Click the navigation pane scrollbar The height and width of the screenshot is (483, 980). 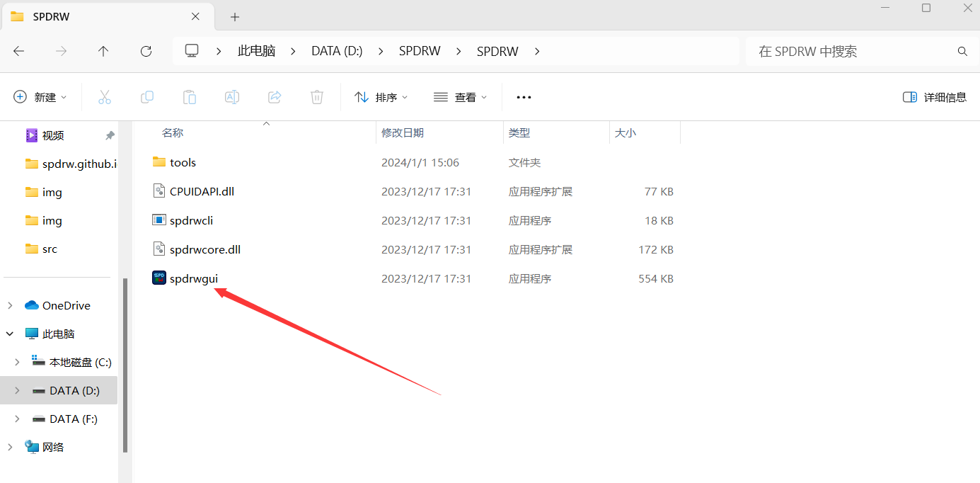(x=125, y=365)
